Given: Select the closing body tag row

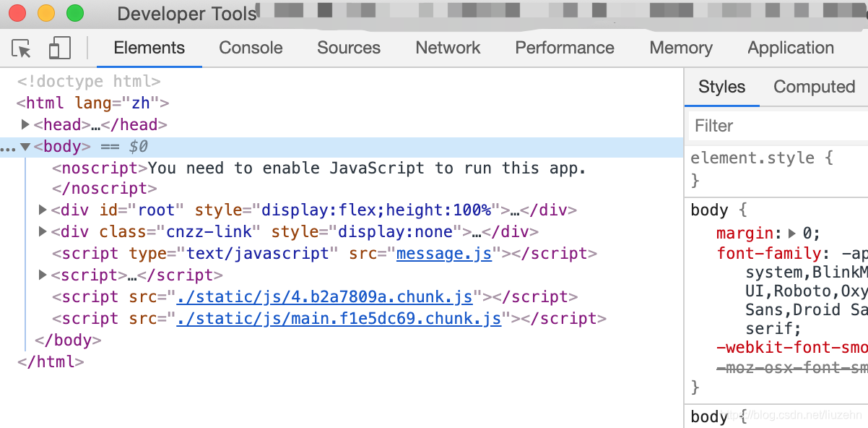Looking at the screenshot, I should tap(68, 341).
